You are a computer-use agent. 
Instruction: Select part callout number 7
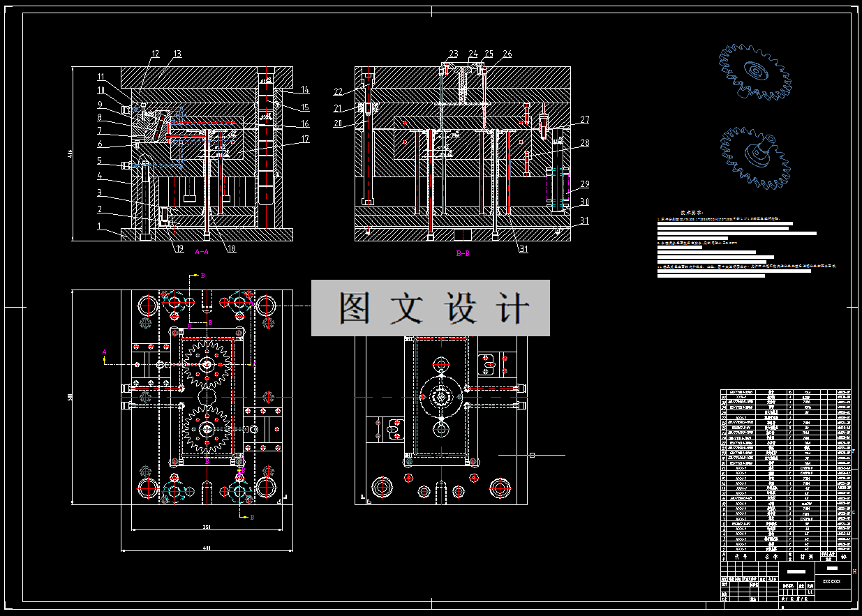pyautogui.click(x=100, y=130)
